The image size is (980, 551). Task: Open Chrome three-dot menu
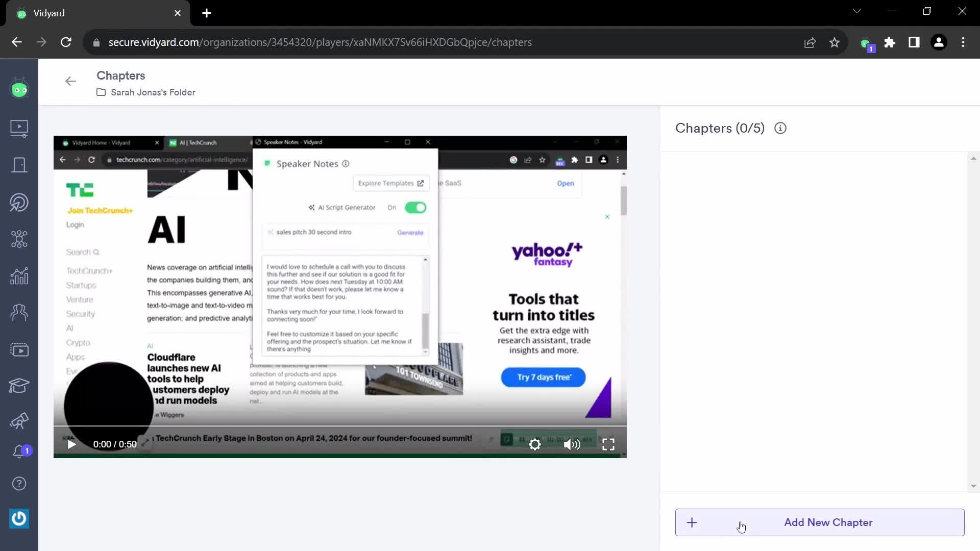(x=963, y=42)
